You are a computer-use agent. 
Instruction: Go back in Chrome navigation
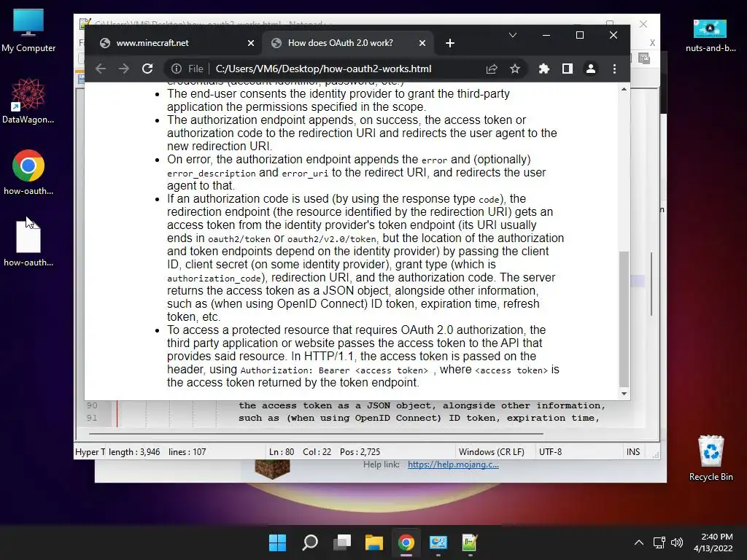point(101,69)
